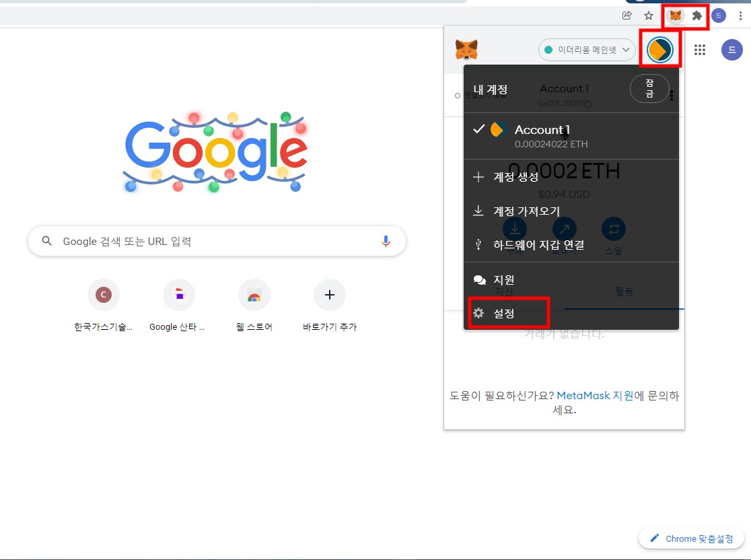Click the share page icon in address bar
The image size is (751, 560).
click(627, 15)
